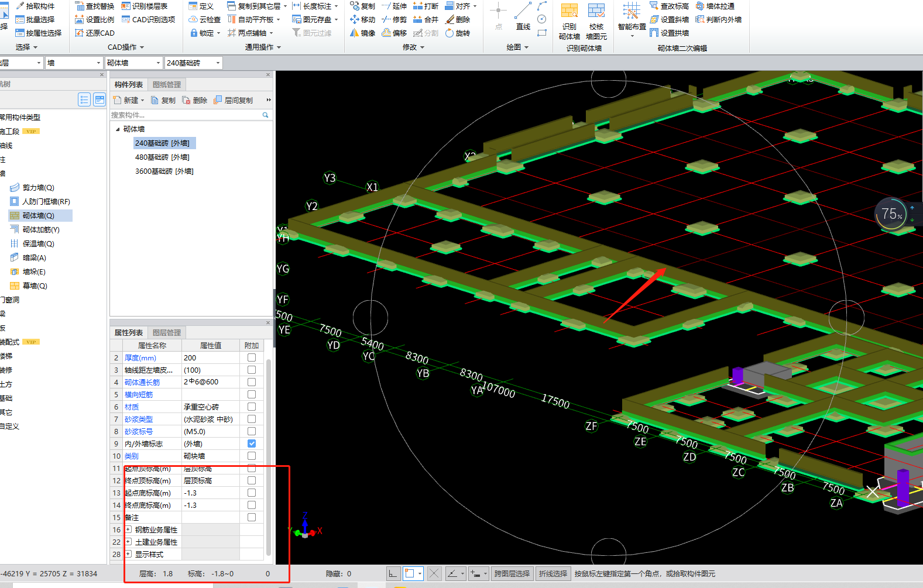Select the 修剪 trim tool
This screenshot has width=923, height=588.
pyautogui.click(x=394, y=19)
